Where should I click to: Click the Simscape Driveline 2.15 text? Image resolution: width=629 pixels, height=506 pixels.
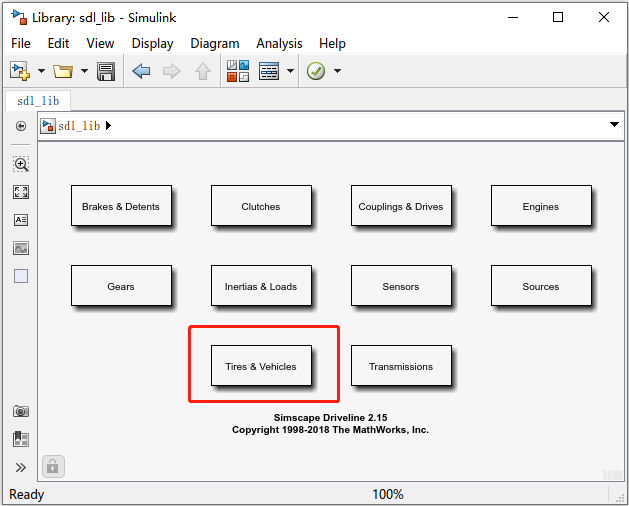click(x=331, y=418)
